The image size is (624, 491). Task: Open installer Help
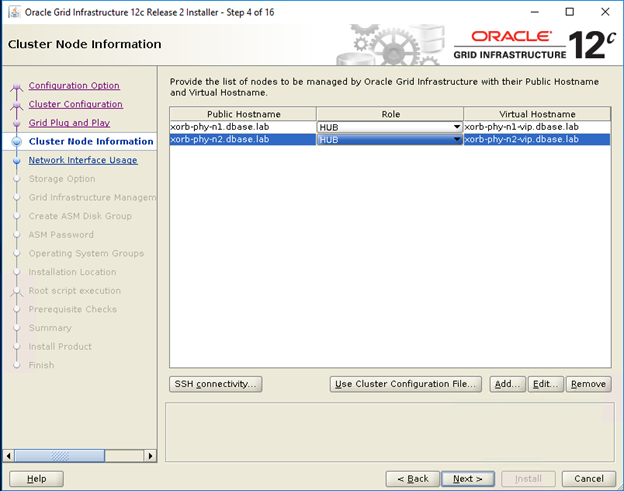click(37, 479)
